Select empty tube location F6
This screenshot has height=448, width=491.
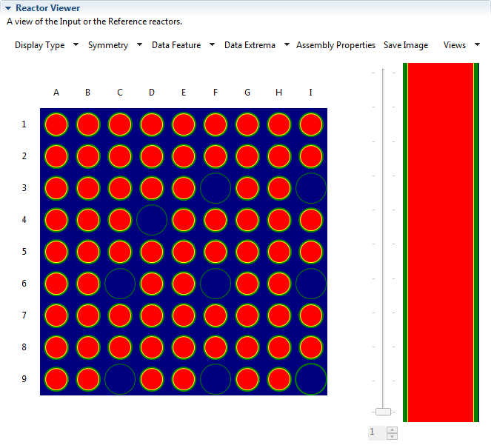216,284
